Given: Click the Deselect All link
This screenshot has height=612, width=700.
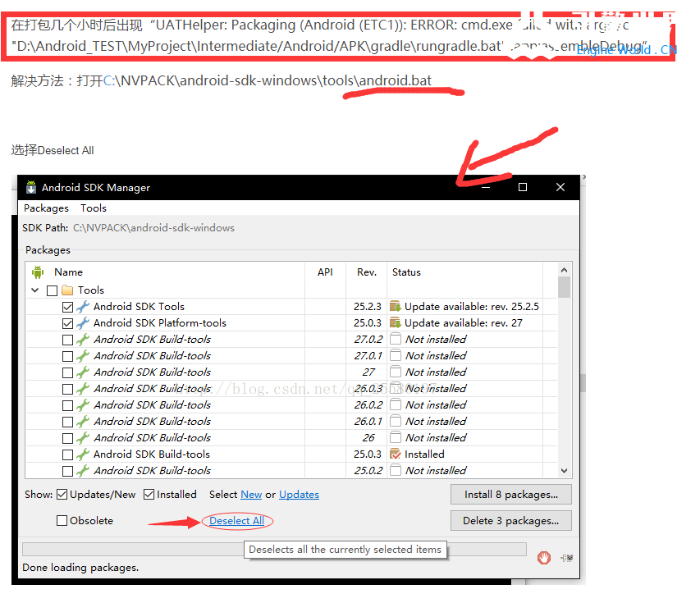Looking at the screenshot, I should pyautogui.click(x=236, y=521).
